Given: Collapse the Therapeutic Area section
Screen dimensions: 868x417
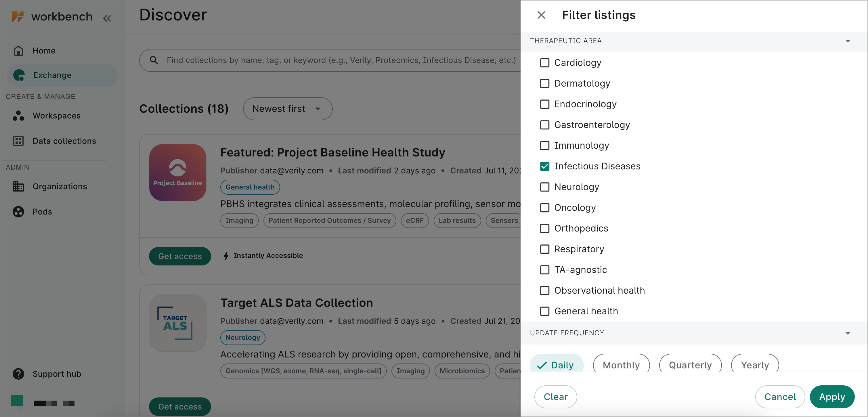Looking at the screenshot, I should (x=847, y=41).
